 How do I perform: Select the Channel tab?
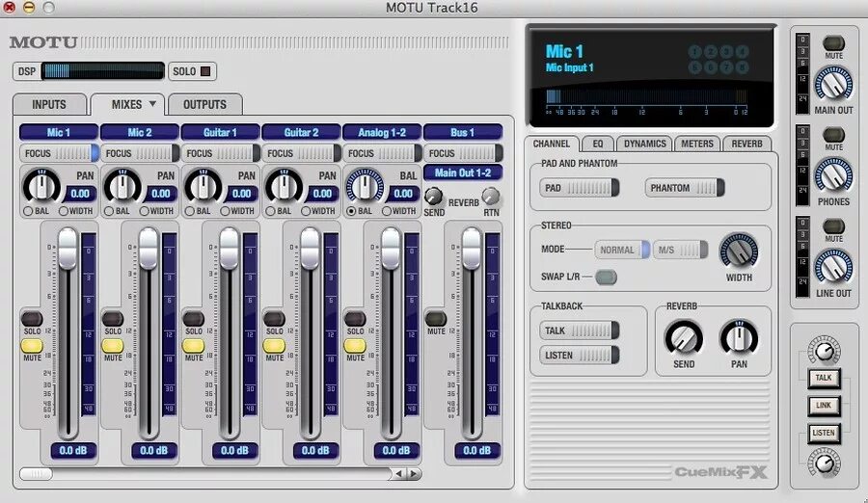(x=552, y=144)
